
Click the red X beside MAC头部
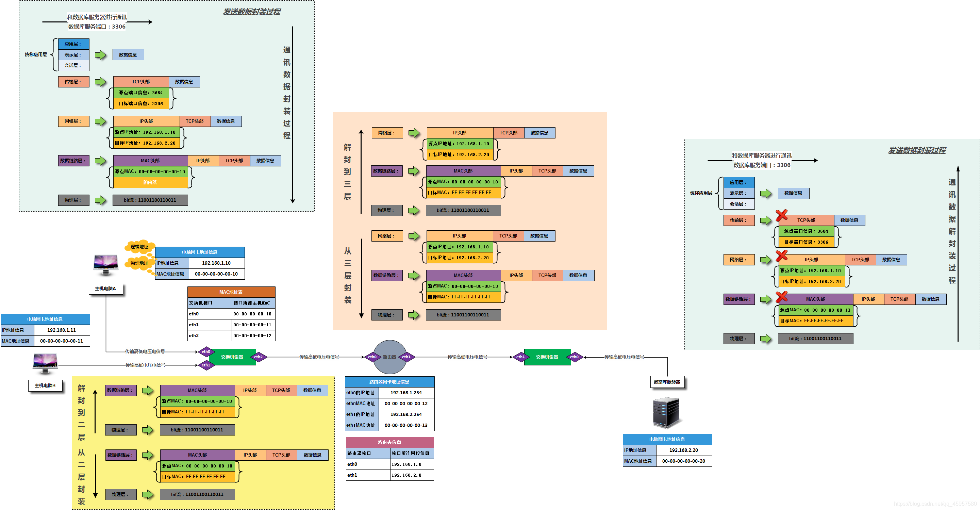(781, 297)
